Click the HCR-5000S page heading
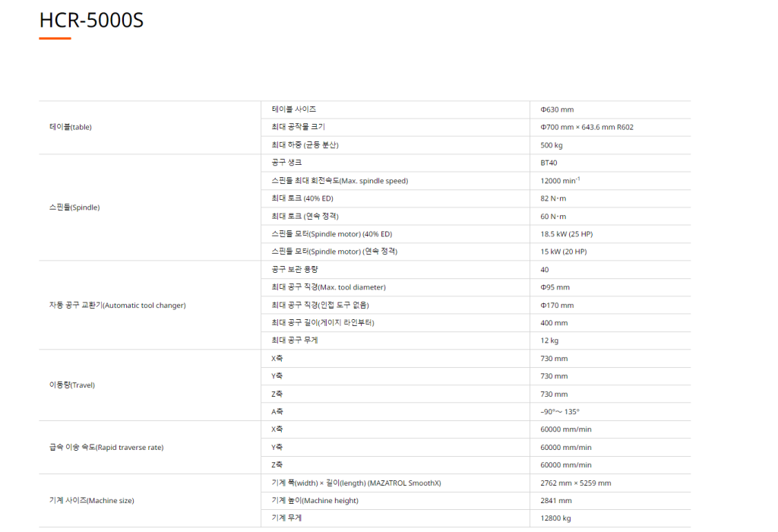 tap(91, 20)
